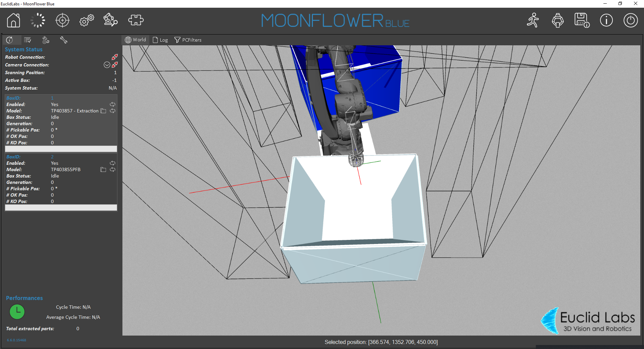The image size is (644, 349).
Task: Open model folder for TP403857 - Extraction
Action: (103, 111)
